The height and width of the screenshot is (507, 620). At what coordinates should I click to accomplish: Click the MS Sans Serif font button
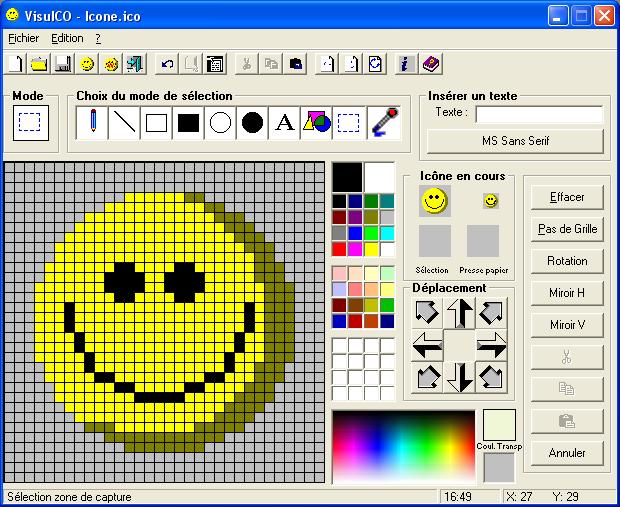point(515,141)
